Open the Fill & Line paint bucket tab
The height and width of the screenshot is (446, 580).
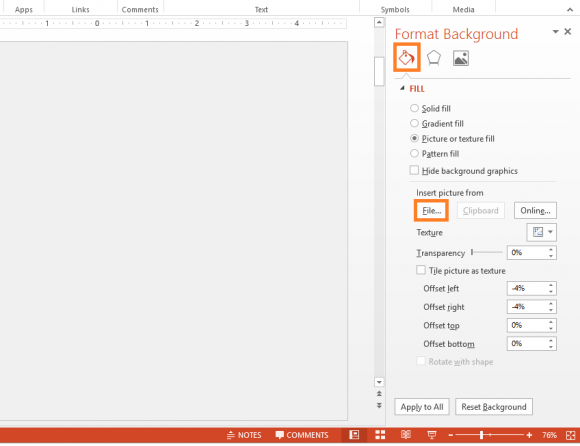point(407,57)
